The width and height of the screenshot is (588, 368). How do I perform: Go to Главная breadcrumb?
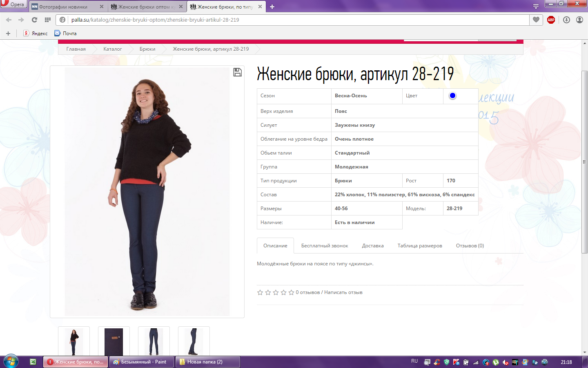coord(76,49)
